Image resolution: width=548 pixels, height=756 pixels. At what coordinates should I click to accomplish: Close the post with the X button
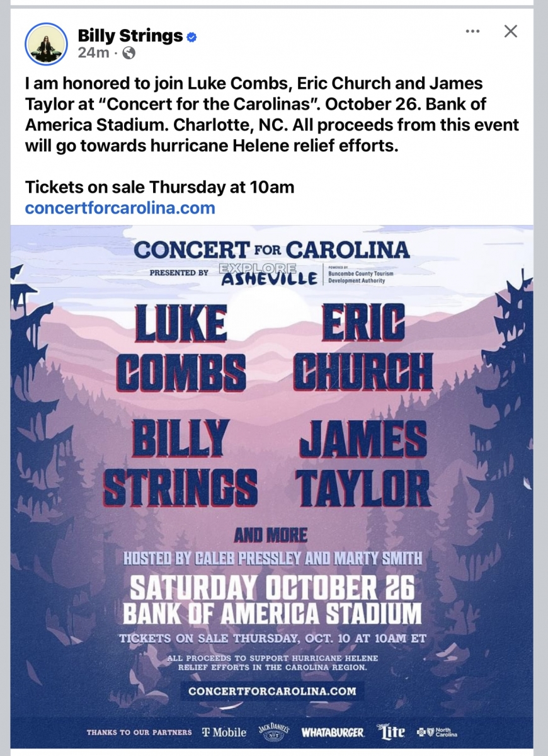[x=511, y=31]
